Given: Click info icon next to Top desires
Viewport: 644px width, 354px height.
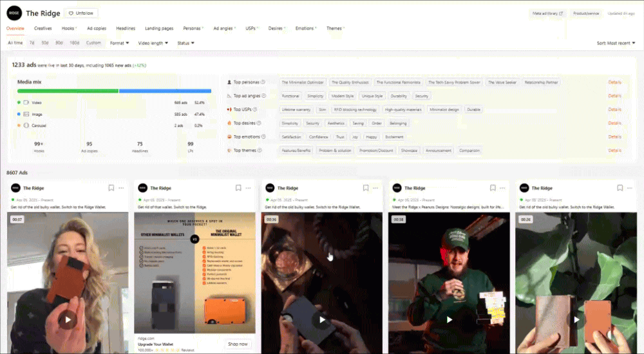Looking at the screenshot, I should (x=259, y=123).
